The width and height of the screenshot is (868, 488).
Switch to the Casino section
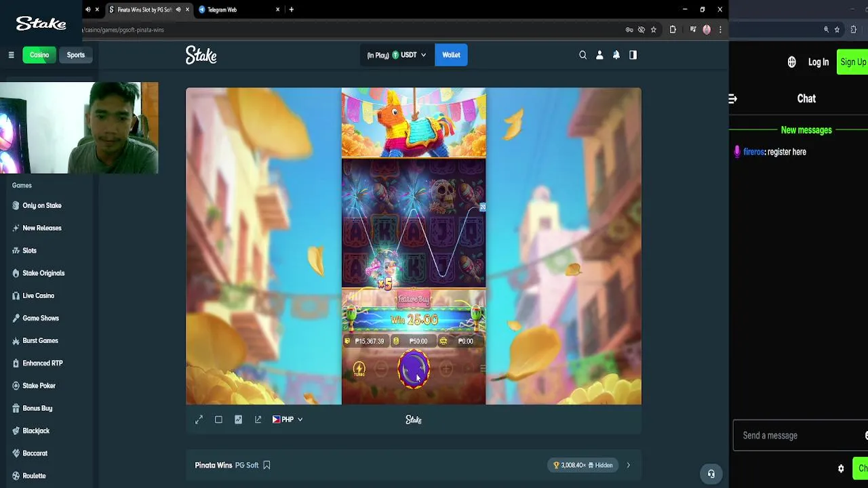click(39, 55)
